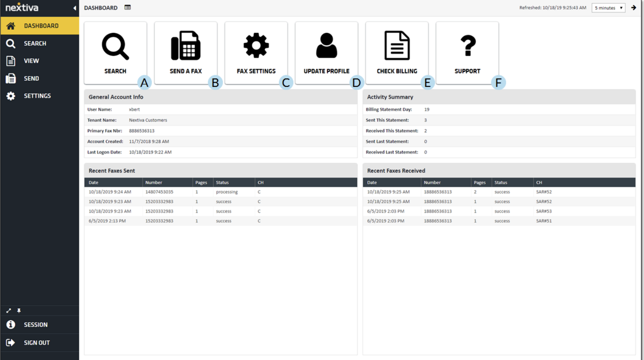
Task: Open the Send a Fax tile
Action: tap(186, 53)
